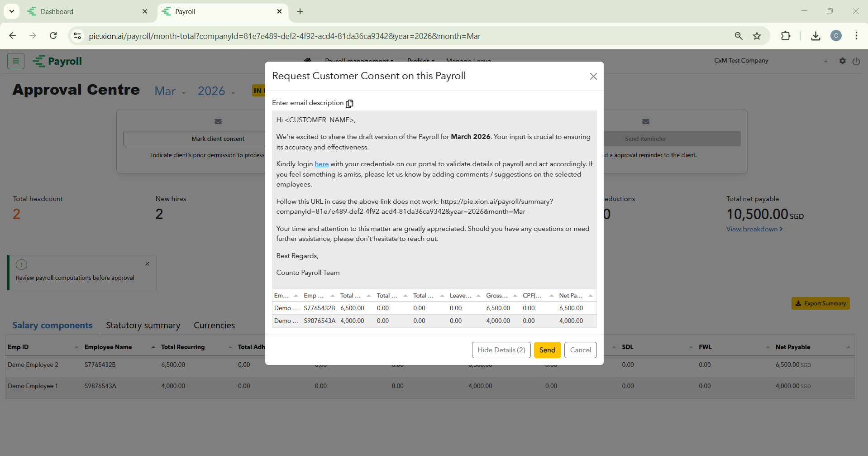Close the Request Customer Consent dialog
Image resolution: width=868 pixels, height=456 pixels.
tap(593, 77)
